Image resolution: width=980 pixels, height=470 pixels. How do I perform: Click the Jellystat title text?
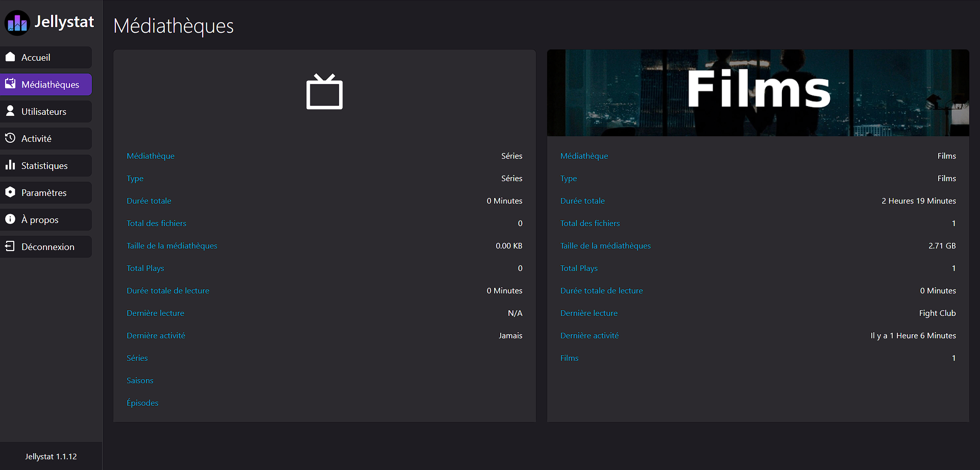pyautogui.click(x=64, y=22)
